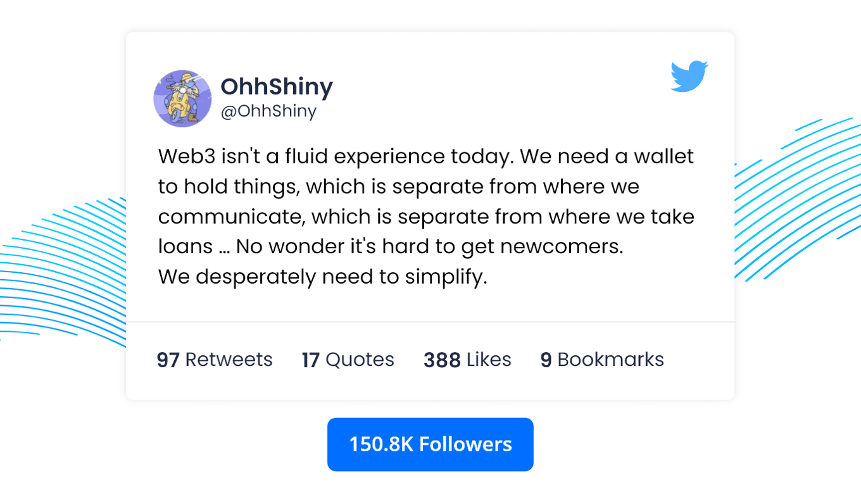Image resolution: width=861 pixels, height=504 pixels.
Task: Open the Quotes label
Action: click(360, 360)
